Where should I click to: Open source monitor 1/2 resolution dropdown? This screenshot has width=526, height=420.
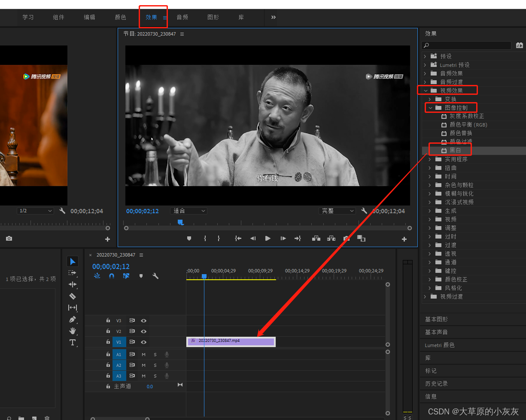35,211
